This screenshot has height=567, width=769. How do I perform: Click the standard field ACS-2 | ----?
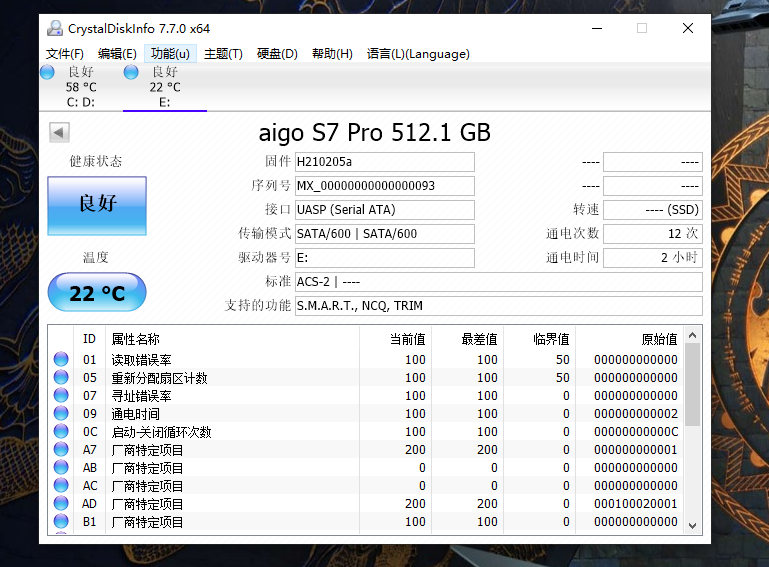[x=499, y=282]
